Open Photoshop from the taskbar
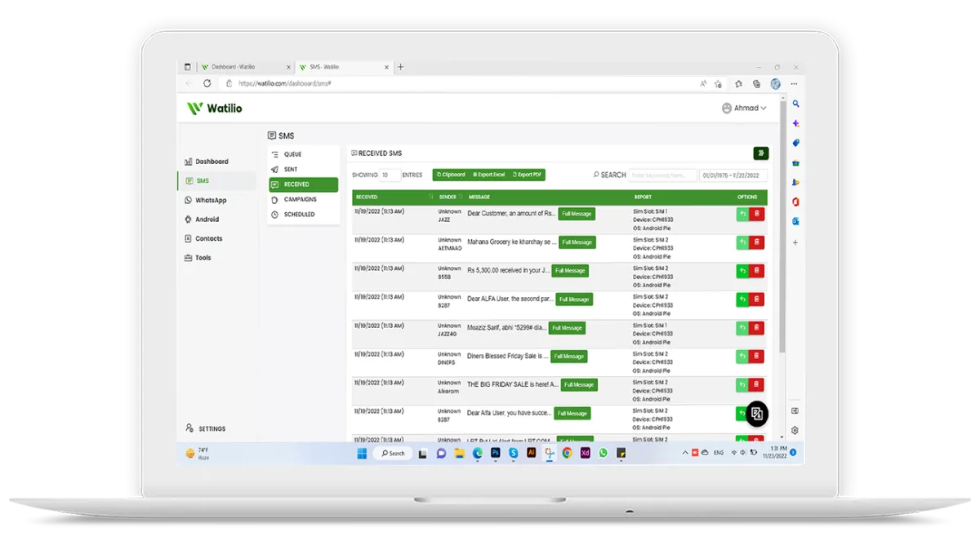The image size is (980, 550). [x=495, y=453]
